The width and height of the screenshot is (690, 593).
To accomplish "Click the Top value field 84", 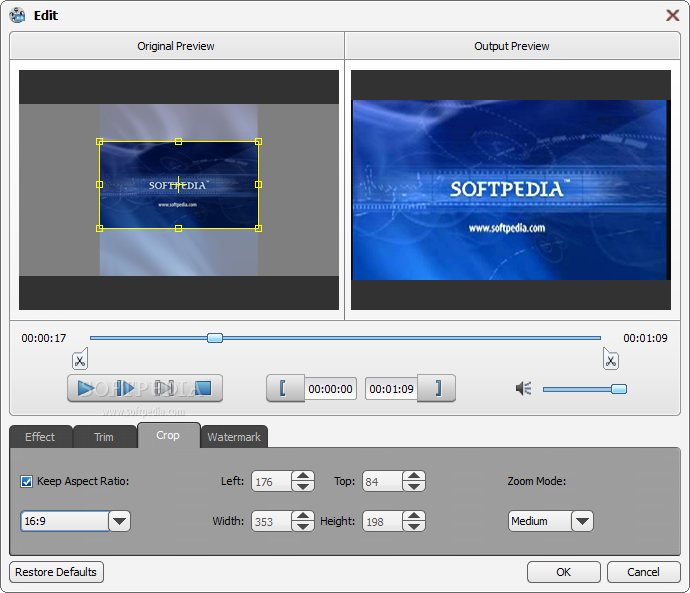I will (382, 481).
